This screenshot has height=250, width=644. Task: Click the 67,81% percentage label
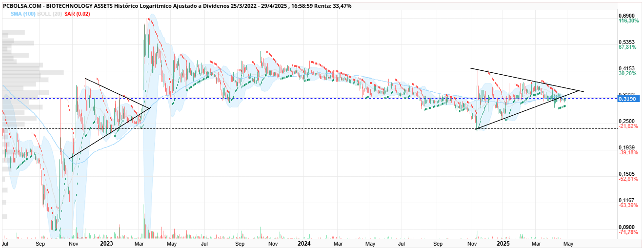(x=627, y=47)
